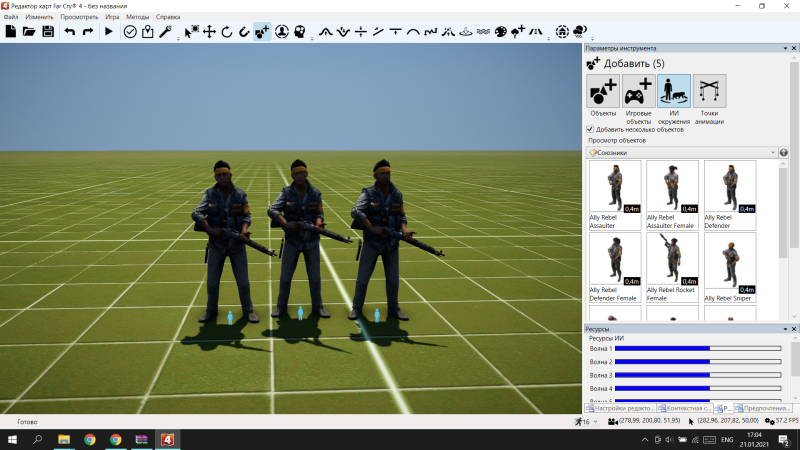Click the dashed circle home icon
Screen dimensions: 800x450
click(x=562, y=32)
